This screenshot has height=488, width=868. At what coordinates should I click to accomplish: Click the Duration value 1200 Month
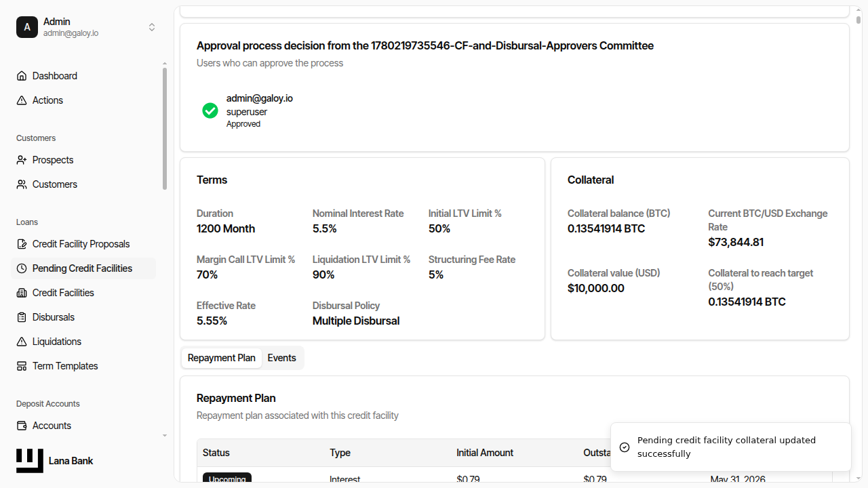[226, 229]
